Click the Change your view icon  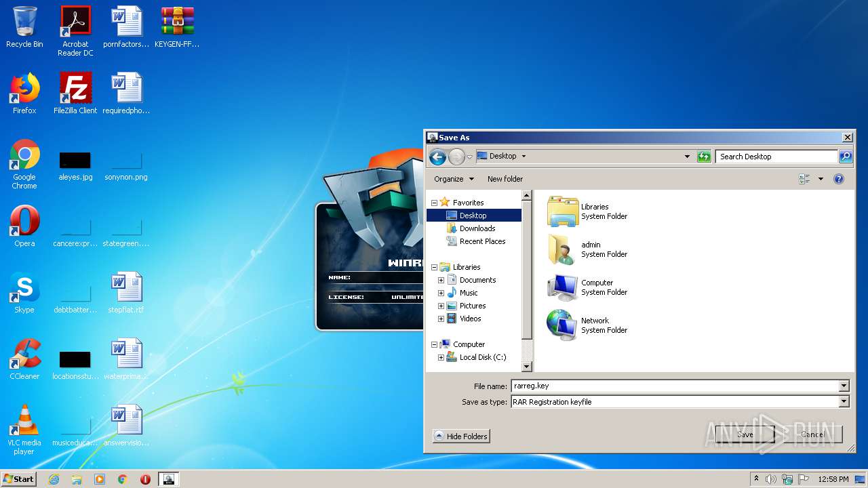coord(805,179)
